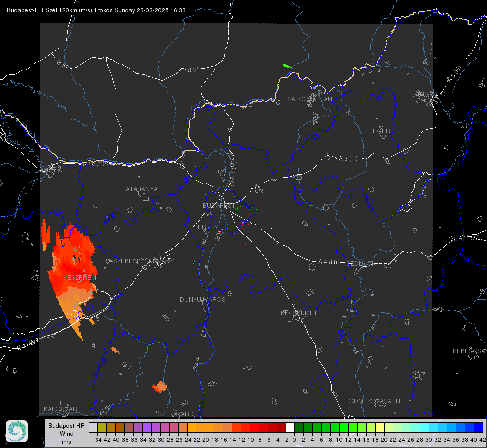The image size is (487, 448).
Task: Click the HÓDMEZŐVÁSÁRHELY city label
Action: tap(378, 401)
